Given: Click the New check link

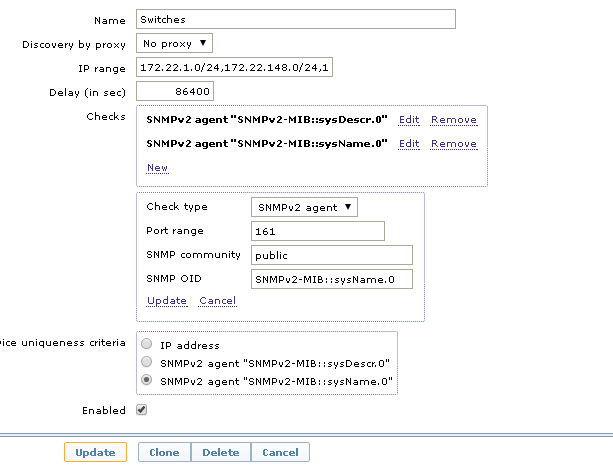Looking at the screenshot, I should point(157,168).
